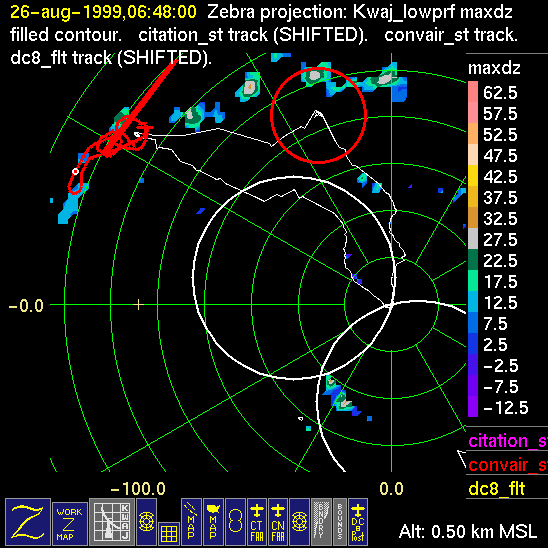Toggle the greyed BOUNDS overlay icon
Screen dimensions: 548x548
[340, 521]
